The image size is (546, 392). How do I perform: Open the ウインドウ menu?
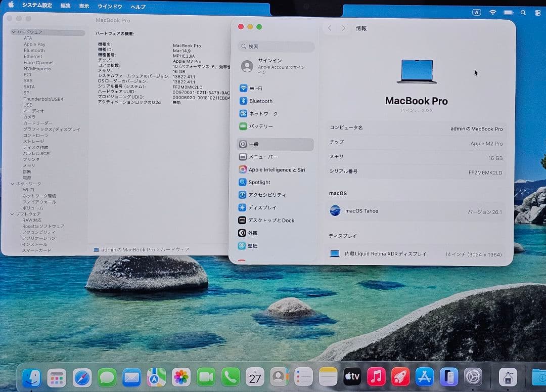pyautogui.click(x=111, y=7)
